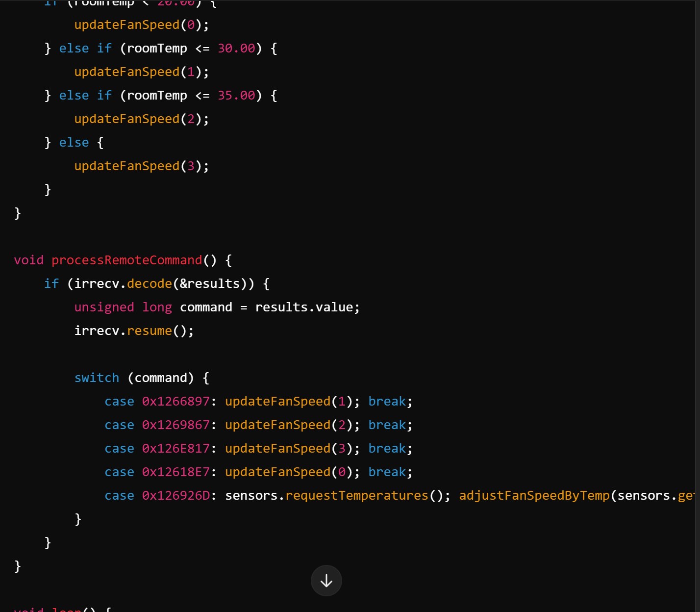Click the scroll-to-bottom arrow button
Screen dimensions: 700x612
(x=326, y=581)
